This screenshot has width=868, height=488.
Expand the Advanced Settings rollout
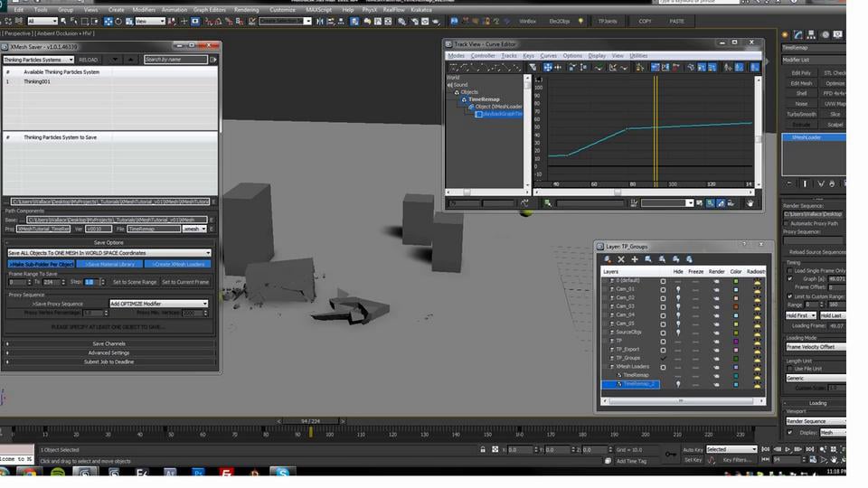(x=109, y=352)
